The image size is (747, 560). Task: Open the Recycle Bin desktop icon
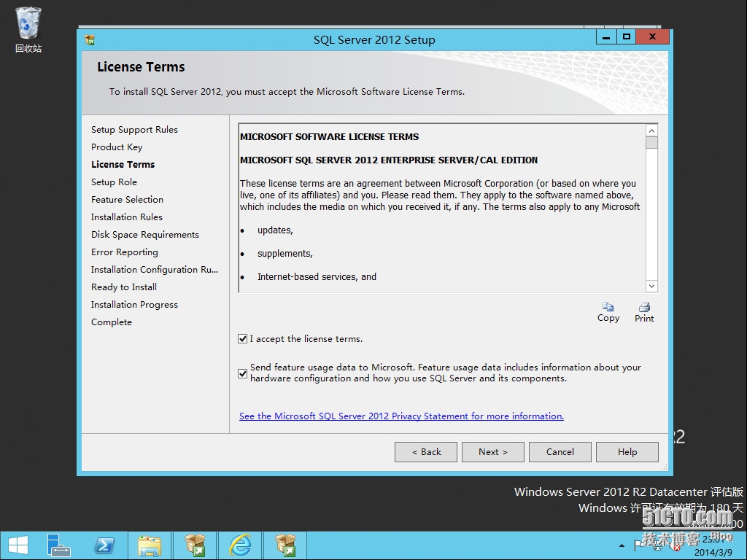coord(28,29)
